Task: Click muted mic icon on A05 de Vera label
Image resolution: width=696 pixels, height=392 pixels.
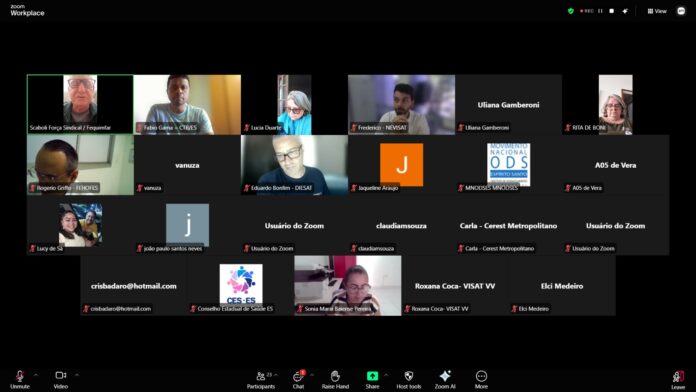Action: [568, 188]
